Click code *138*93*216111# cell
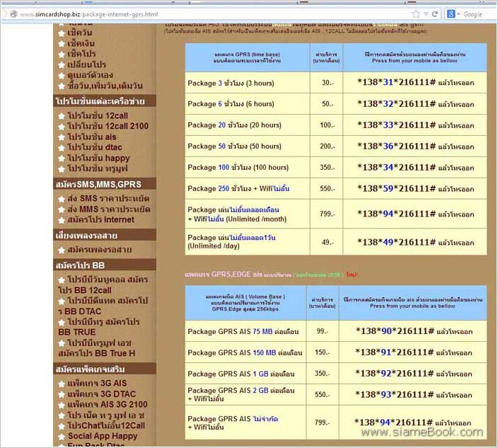498x448 pixels. click(x=413, y=395)
